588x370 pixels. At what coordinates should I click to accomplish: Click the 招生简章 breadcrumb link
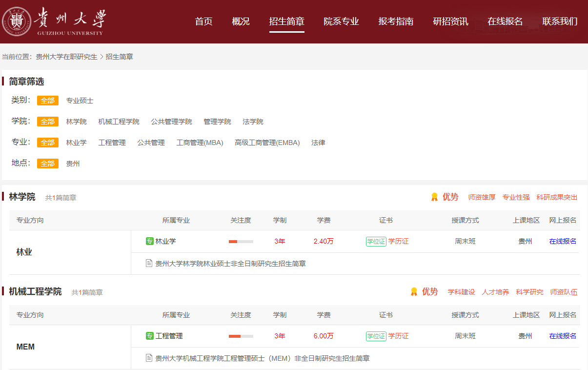click(120, 57)
